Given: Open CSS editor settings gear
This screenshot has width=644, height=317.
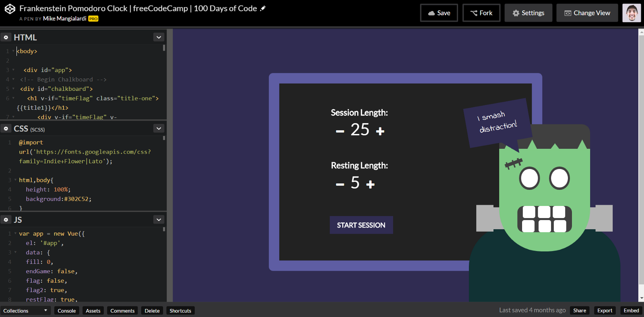Looking at the screenshot, I should pyautogui.click(x=6, y=129).
